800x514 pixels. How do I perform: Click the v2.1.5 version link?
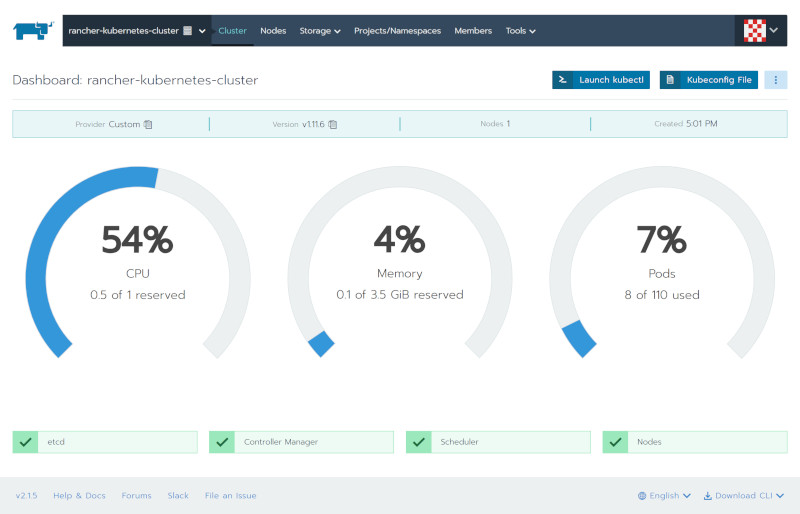27,496
